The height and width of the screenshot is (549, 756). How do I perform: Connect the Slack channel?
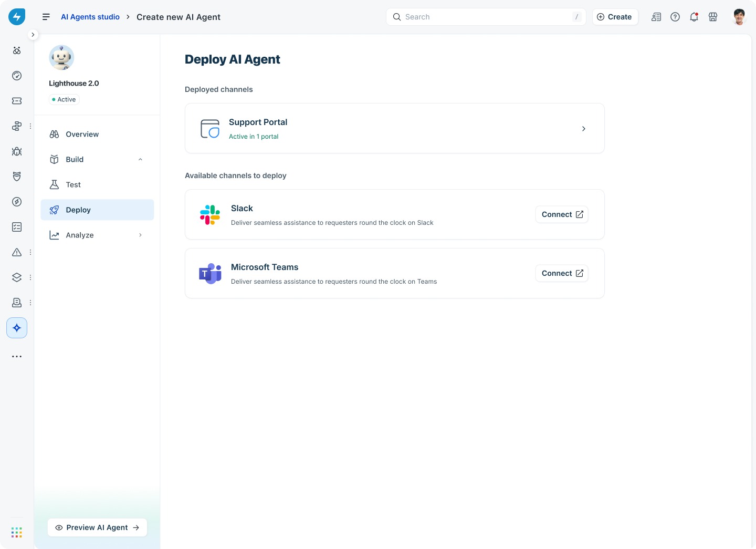point(562,214)
